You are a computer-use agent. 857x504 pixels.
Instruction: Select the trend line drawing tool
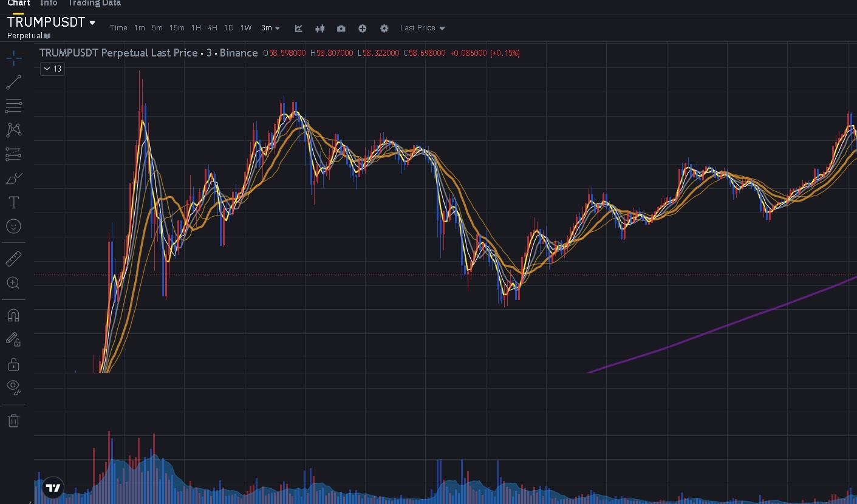(13, 83)
